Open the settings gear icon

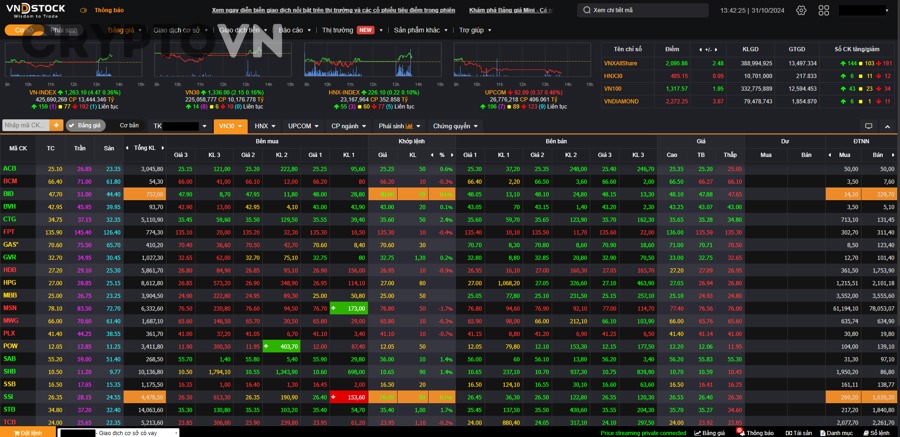(801, 10)
